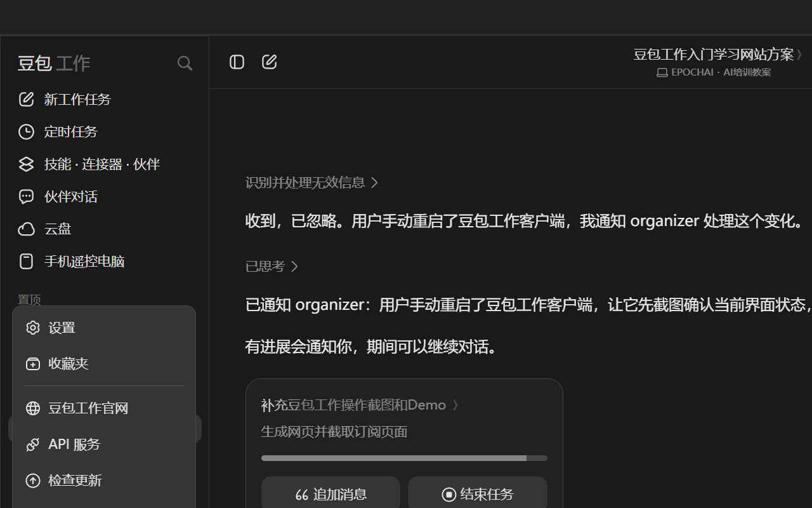This screenshot has width=812, height=508.
Task: Click the 伙伴对话 chat bubble icon
Action: coord(26,197)
